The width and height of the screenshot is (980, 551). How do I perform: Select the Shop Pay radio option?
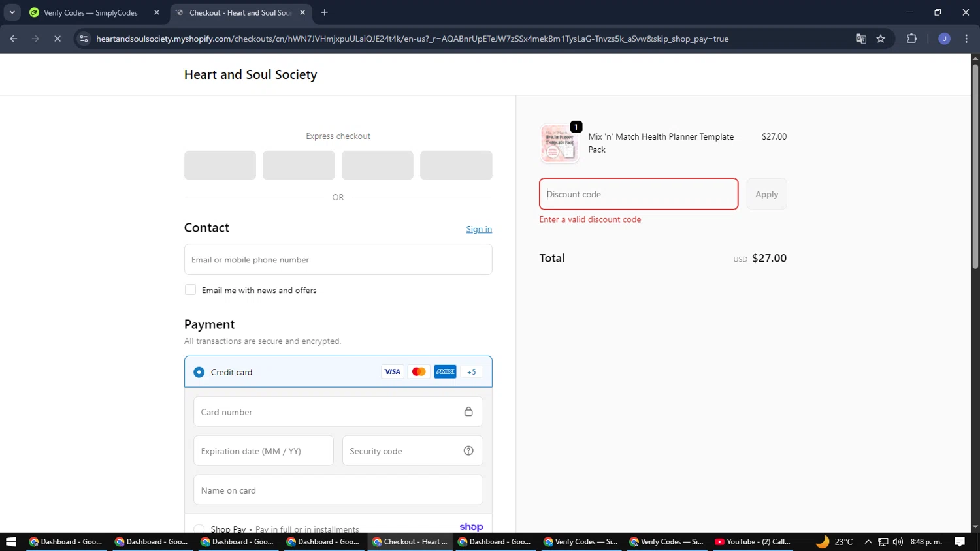pyautogui.click(x=199, y=529)
